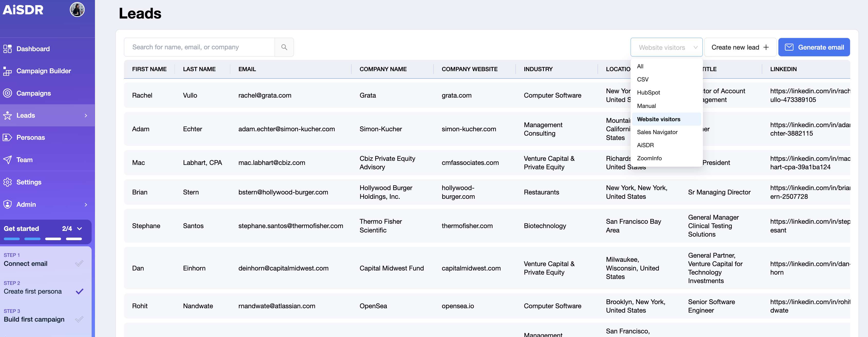Click Connect email step checkmark
Screen dimensions: 868x337
click(79, 264)
